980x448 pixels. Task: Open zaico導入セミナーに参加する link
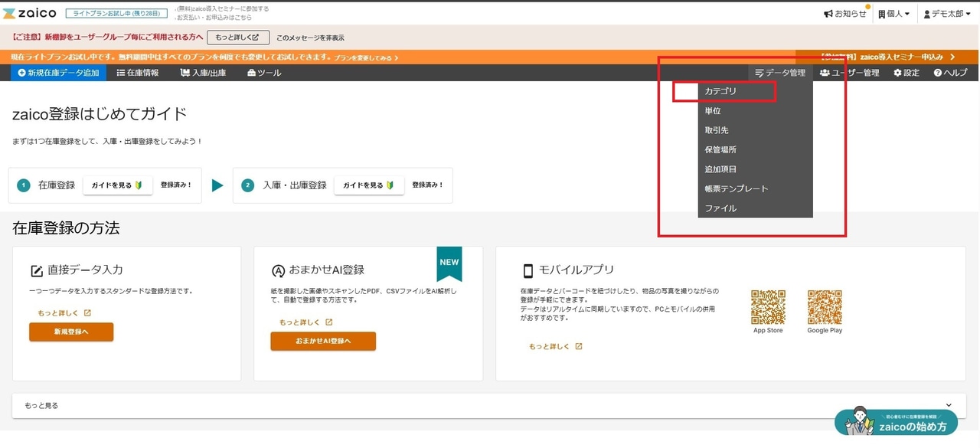tap(223, 8)
